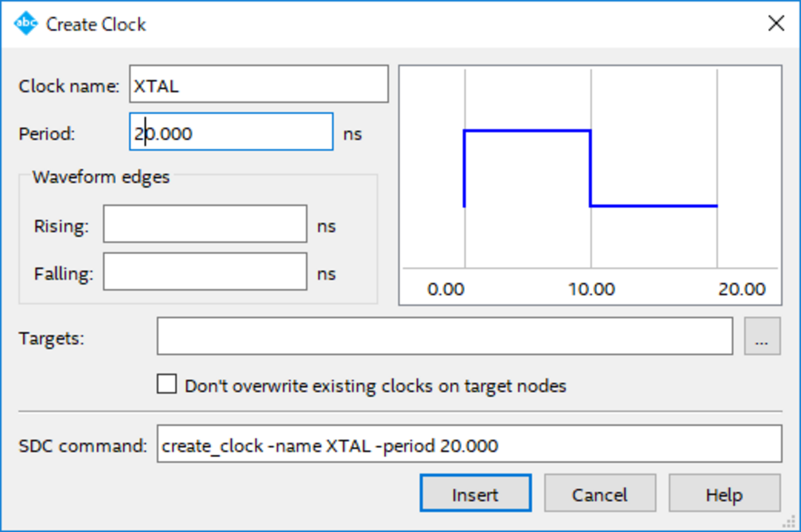Enable Don't overwrite existing clocks checkbox
Screen dimensions: 801x532
point(166,384)
